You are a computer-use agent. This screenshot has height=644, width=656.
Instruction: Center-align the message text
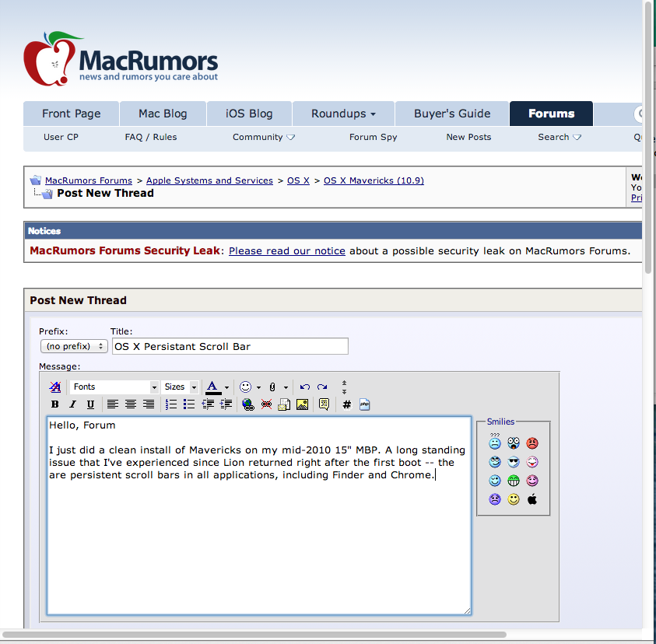(131, 404)
